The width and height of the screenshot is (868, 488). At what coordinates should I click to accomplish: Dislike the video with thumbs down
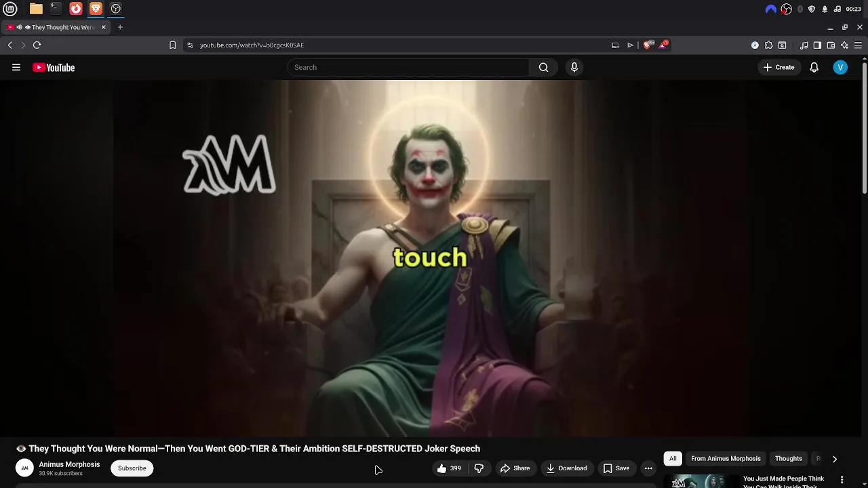[x=479, y=468]
